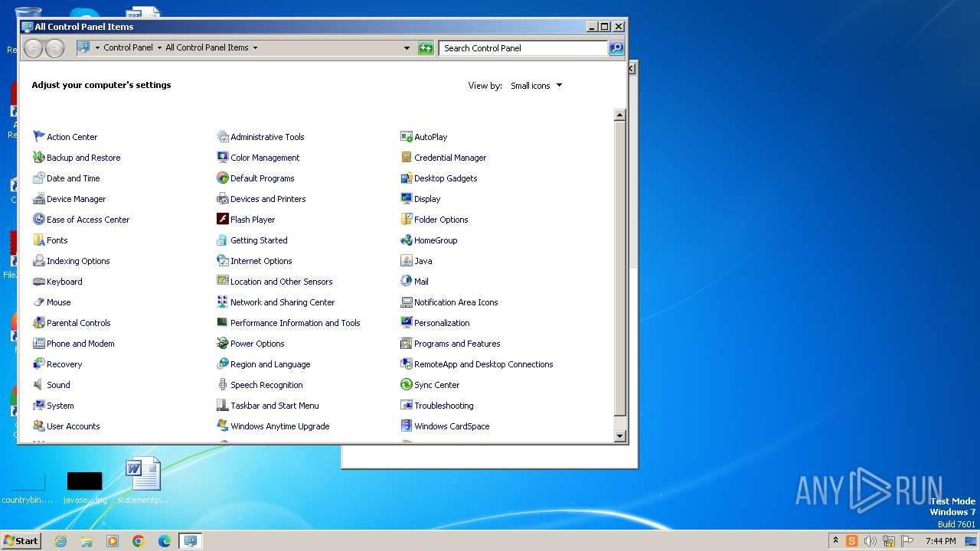Open the Devices and Printers link
980x551 pixels.
click(x=268, y=199)
